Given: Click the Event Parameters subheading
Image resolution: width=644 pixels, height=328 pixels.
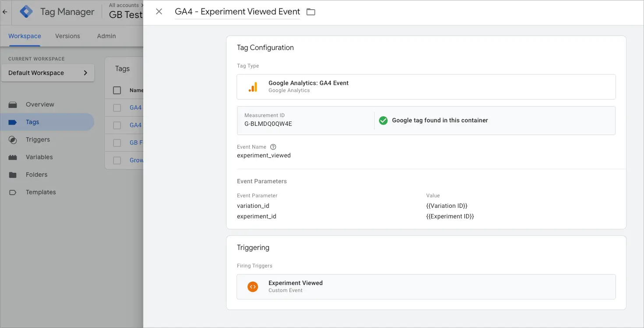Looking at the screenshot, I should pos(262,181).
